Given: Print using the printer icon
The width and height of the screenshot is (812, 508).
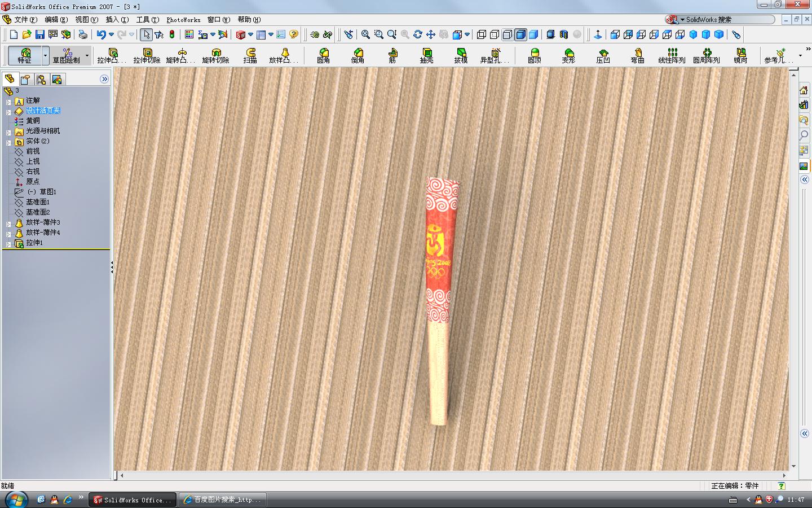Looking at the screenshot, I should (83, 34).
